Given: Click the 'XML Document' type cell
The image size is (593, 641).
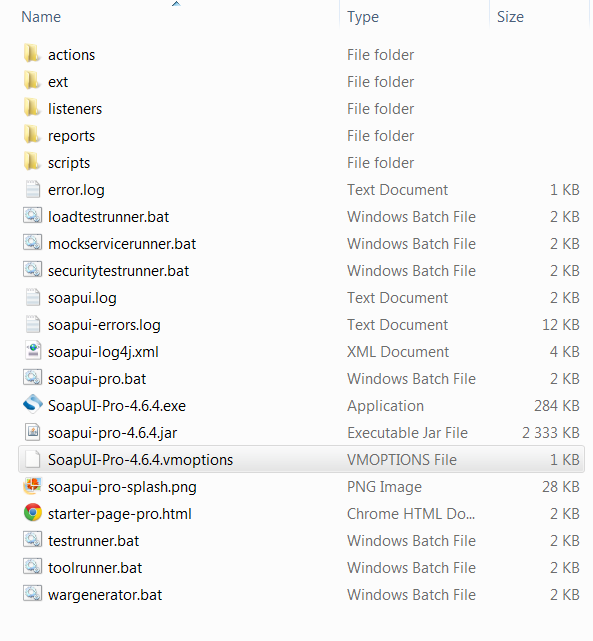Looking at the screenshot, I should coord(398,352).
